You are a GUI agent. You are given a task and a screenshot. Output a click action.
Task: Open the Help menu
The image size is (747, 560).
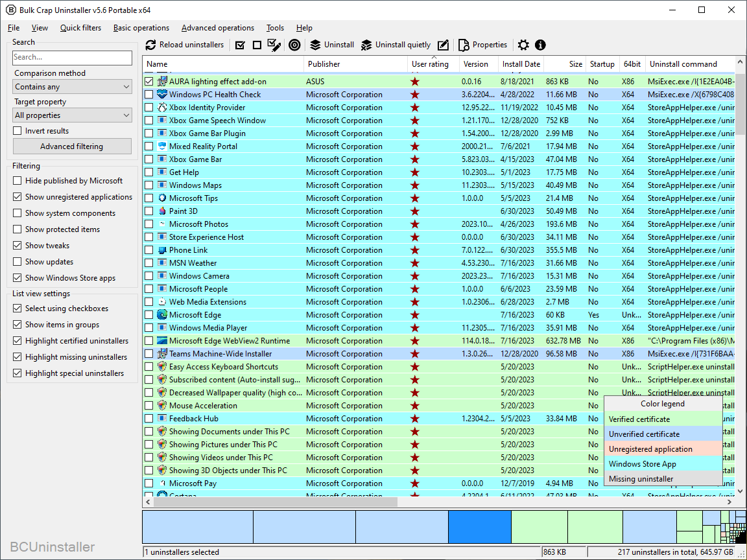coord(304,28)
